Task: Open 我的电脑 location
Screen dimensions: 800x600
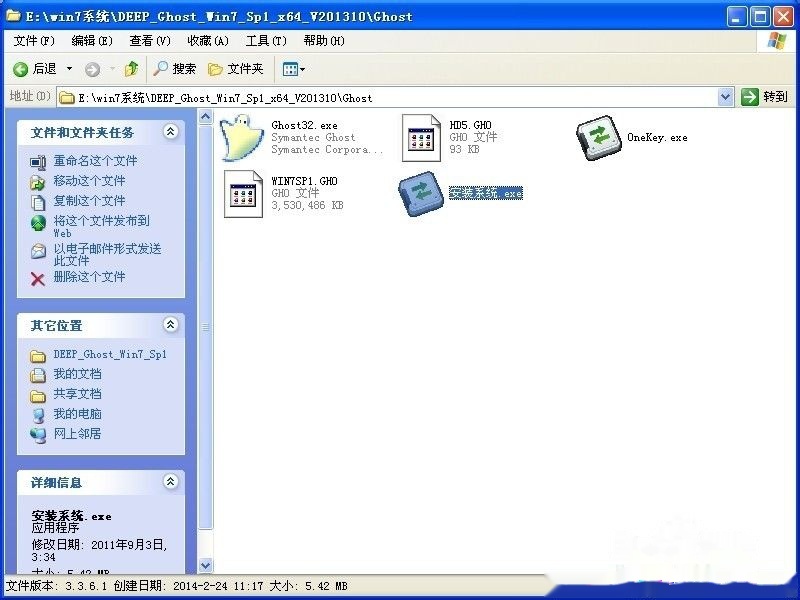Action: tap(78, 414)
